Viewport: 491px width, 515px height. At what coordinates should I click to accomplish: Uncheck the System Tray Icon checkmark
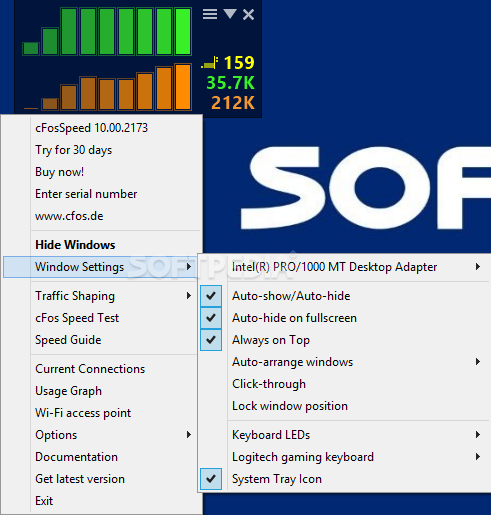(211, 479)
